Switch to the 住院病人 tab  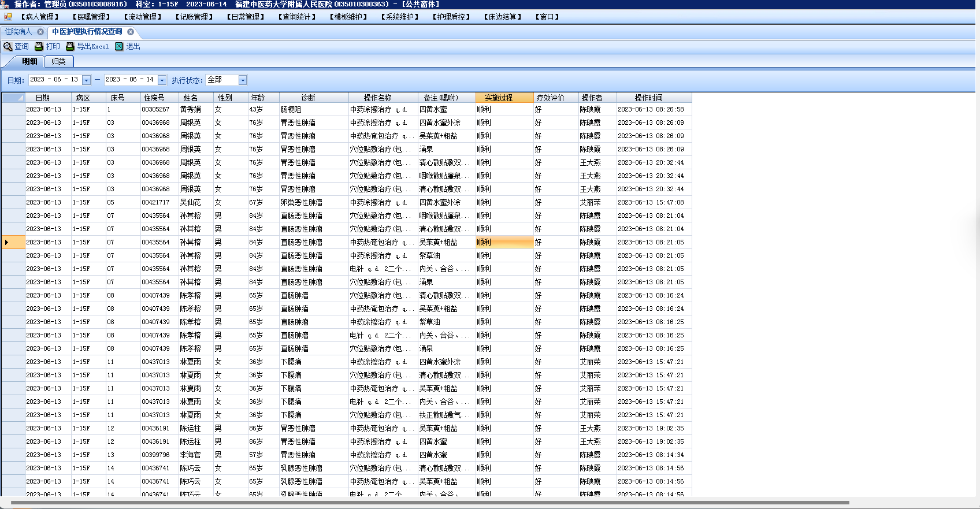click(x=18, y=32)
